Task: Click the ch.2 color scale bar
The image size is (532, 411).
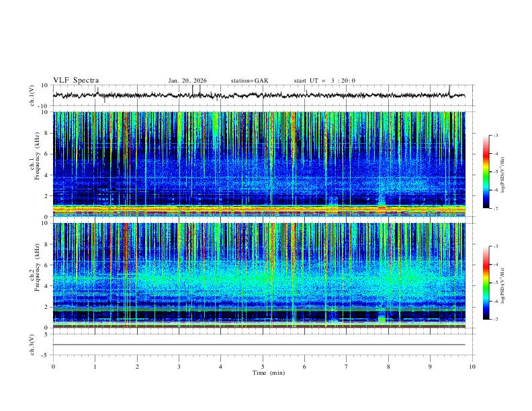Action: point(486,283)
